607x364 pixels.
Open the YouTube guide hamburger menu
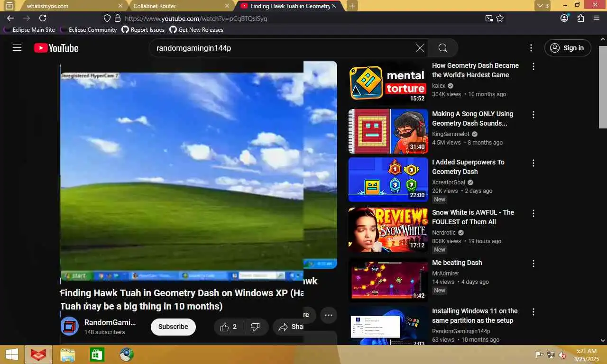[x=17, y=48]
